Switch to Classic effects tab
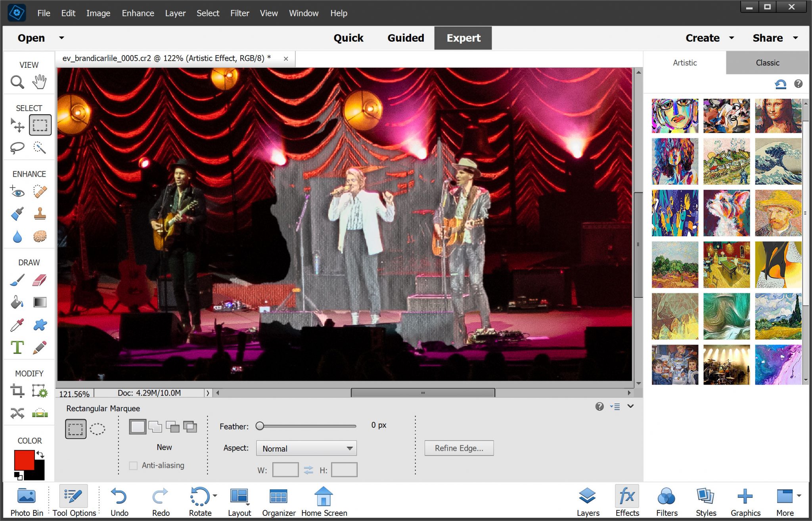Screen dimensions: 812x521 [x=768, y=63]
